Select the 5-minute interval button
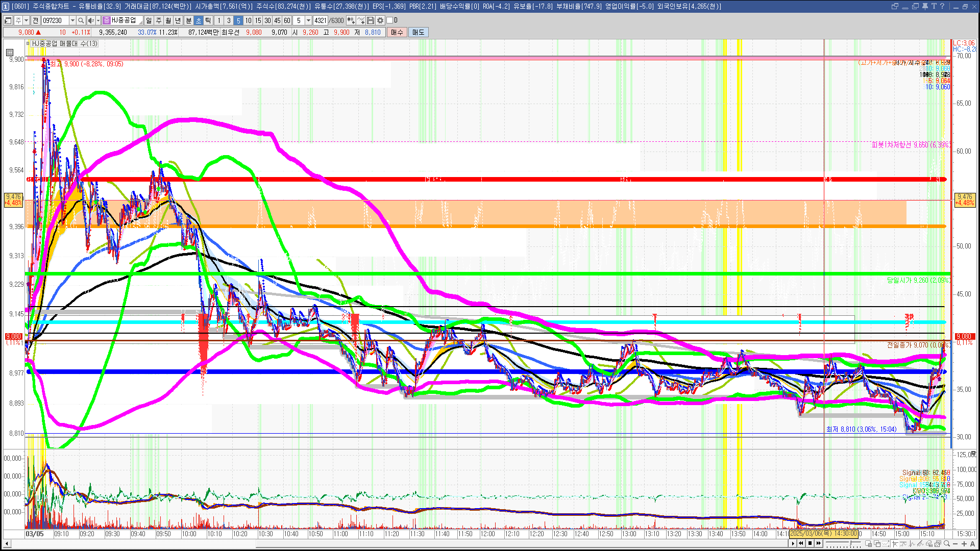This screenshot has width=980, height=551. [238, 20]
